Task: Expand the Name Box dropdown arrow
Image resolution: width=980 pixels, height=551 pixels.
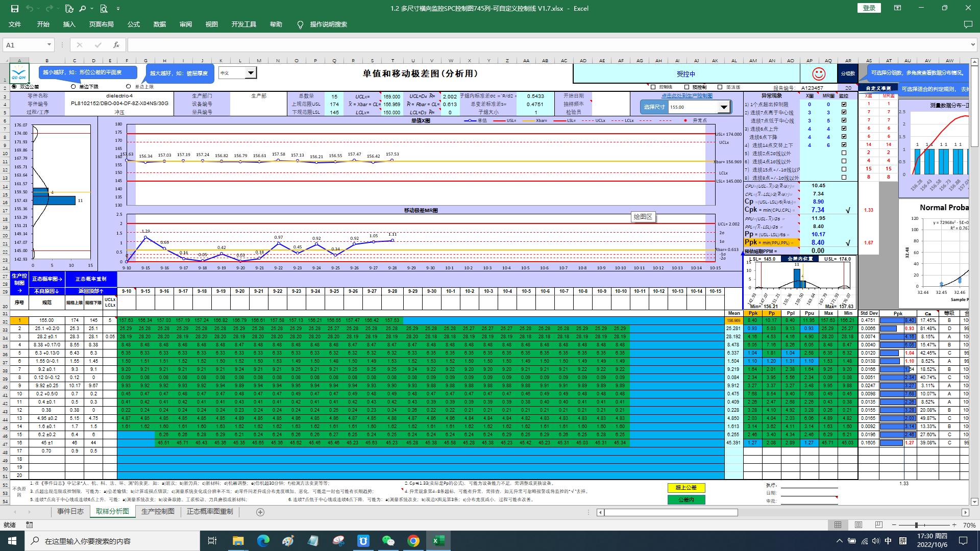Action: coord(49,45)
